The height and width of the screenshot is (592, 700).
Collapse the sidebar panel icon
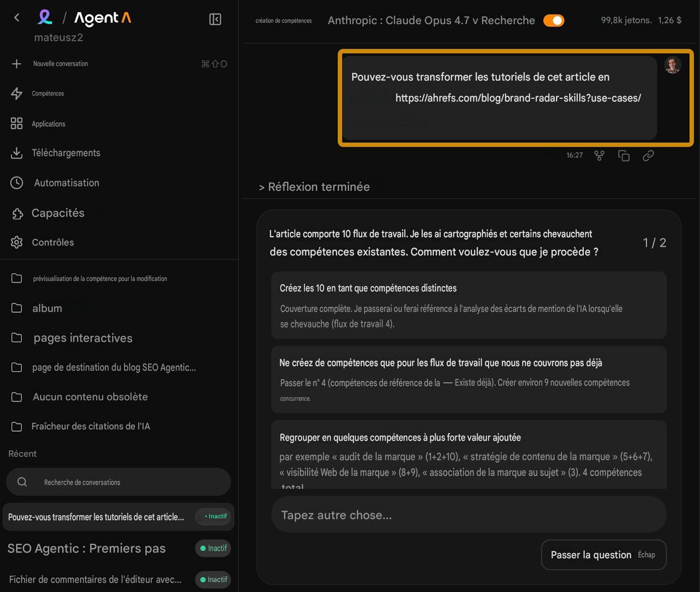215,19
